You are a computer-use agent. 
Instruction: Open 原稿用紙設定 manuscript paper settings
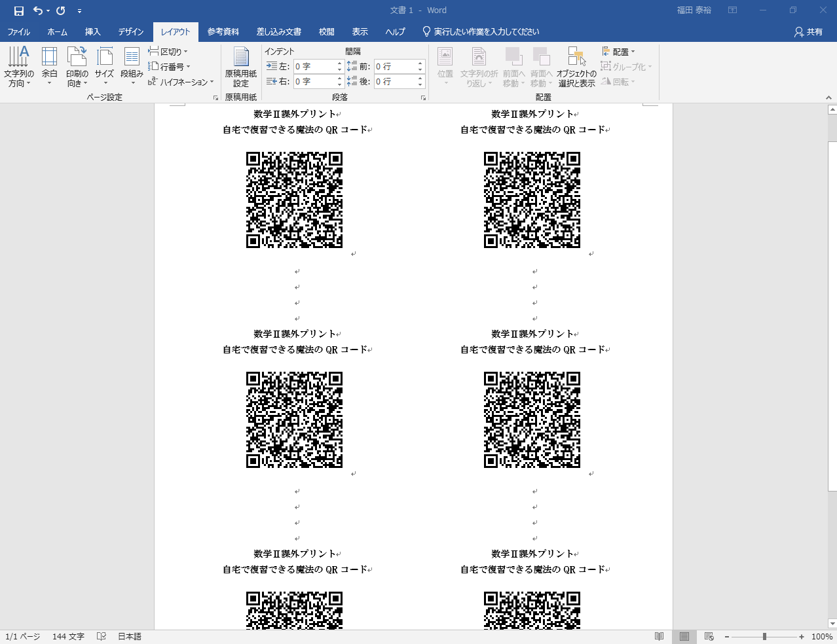pyautogui.click(x=241, y=66)
